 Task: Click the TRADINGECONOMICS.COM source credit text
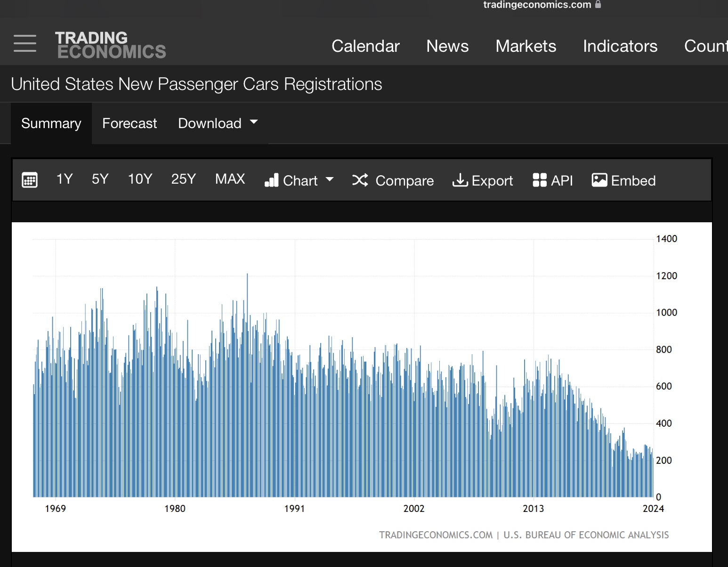[436, 535]
